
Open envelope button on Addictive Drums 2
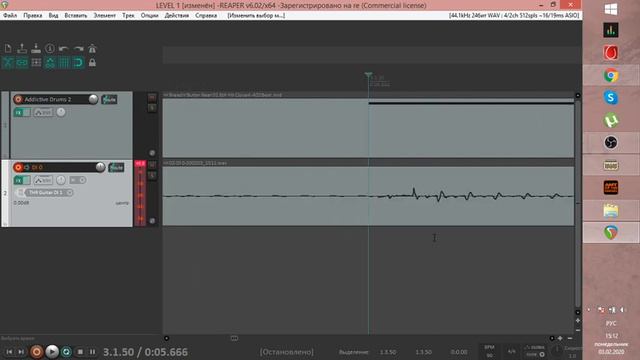[x=43, y=112]
